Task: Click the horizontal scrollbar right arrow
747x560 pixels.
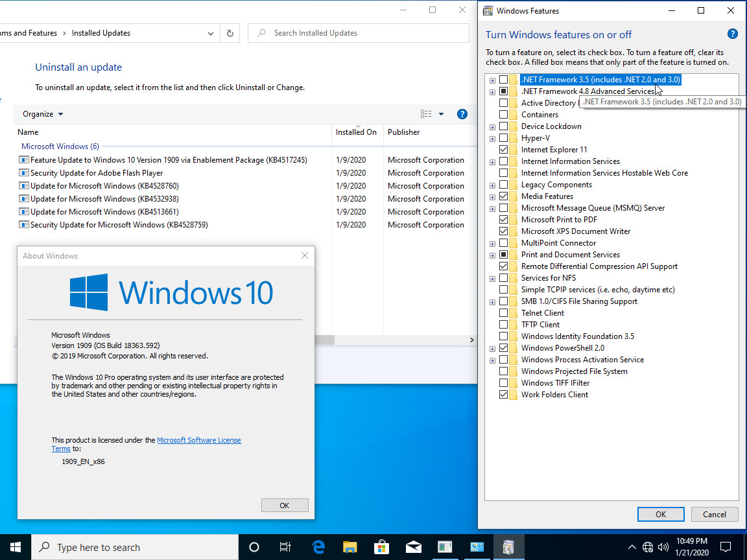Action: tap(471, 340)
